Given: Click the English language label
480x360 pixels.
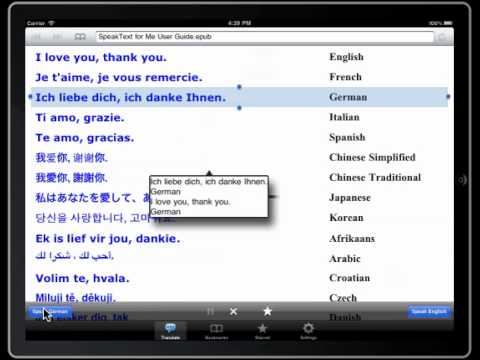Looking at the screenshot, I should [346, 57].
